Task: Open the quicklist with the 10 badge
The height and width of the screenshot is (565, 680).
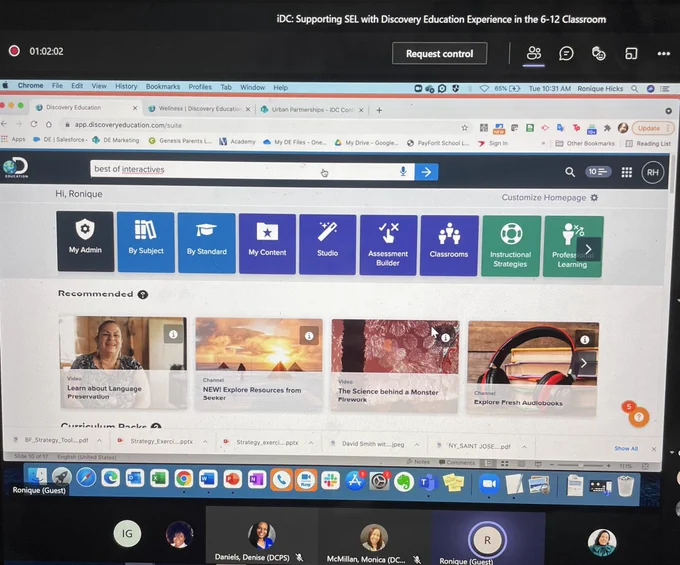Action: click(x=597, y=172)
